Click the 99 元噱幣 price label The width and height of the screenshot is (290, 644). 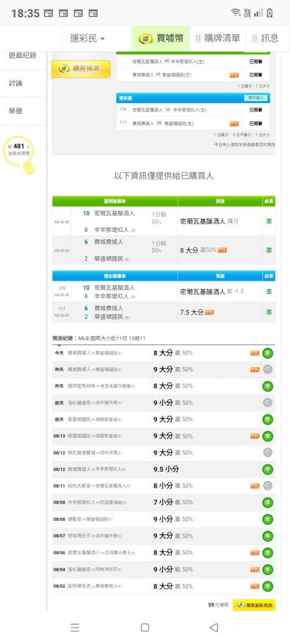coord(218,605)
